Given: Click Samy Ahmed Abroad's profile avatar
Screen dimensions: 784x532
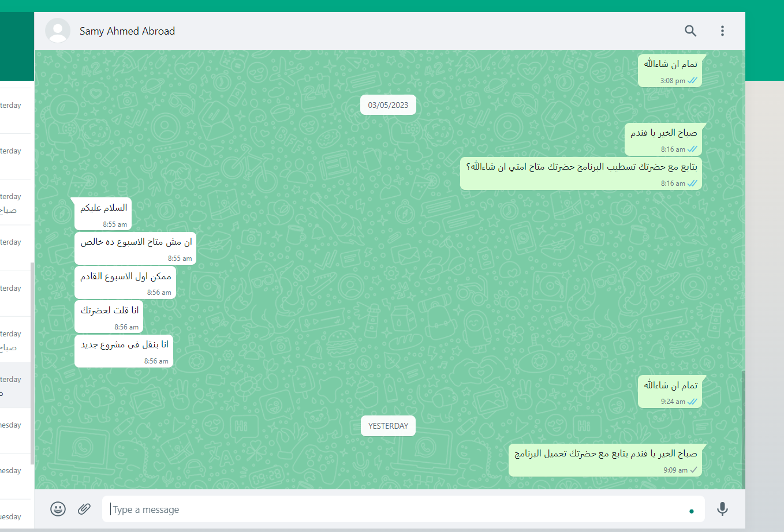Looking at the screenshot, I should tap(58, 31).
